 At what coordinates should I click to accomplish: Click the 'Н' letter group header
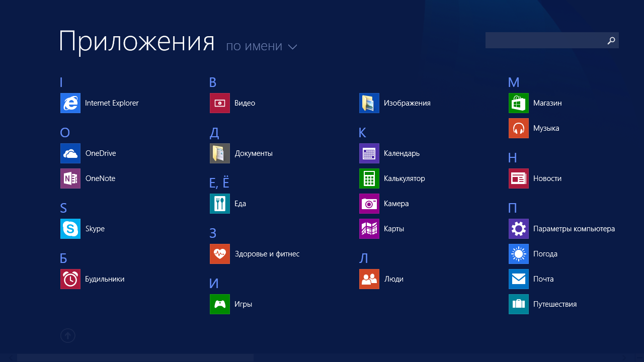(x=513, y=158)
